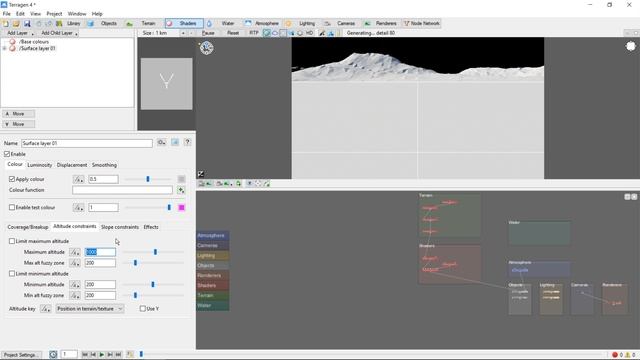Viewport: 640px width, 360px height.
Task: Click the Move up button
Action: coord(18,114)
